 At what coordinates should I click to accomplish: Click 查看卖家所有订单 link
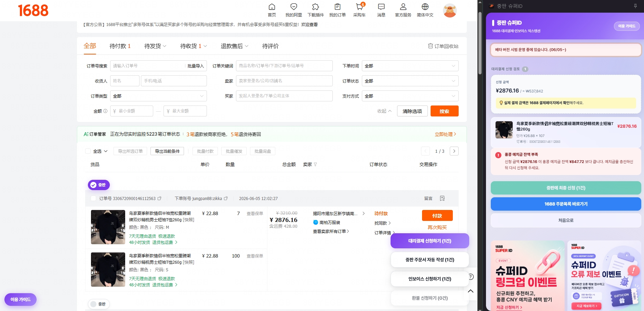(331, 232)
